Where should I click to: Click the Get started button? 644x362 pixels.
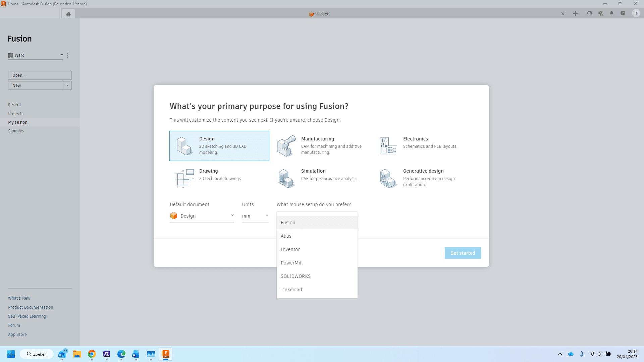[x=463, y=253]
